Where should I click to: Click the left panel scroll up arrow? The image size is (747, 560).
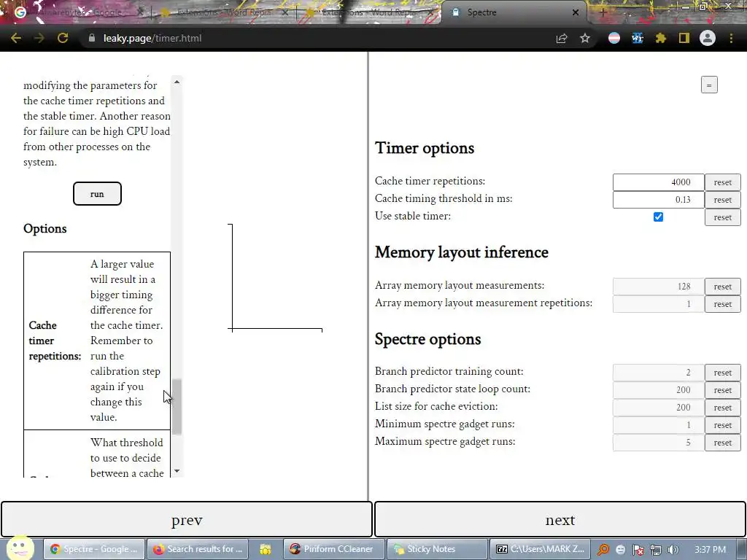tap(177, 82)
